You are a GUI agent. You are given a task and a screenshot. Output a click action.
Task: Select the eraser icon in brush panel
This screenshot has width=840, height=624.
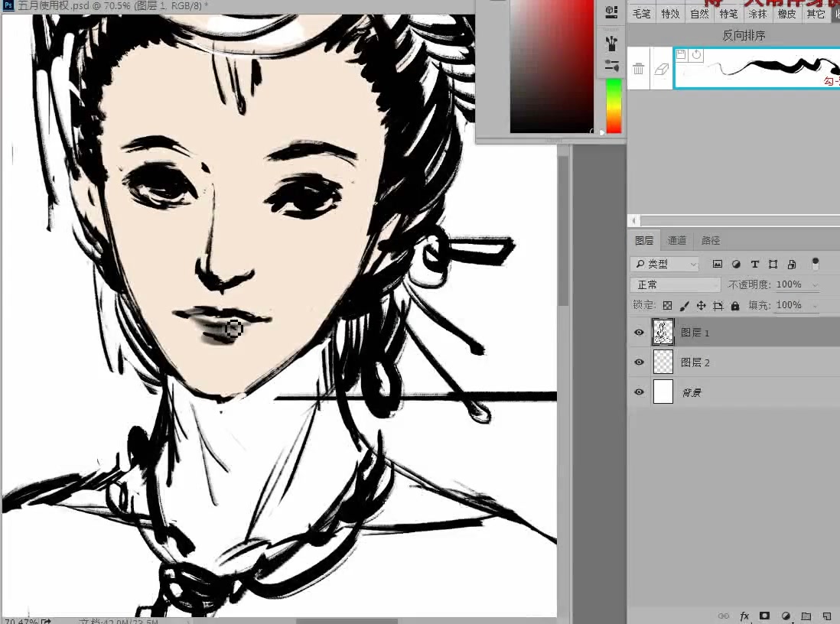coord(662,69)
